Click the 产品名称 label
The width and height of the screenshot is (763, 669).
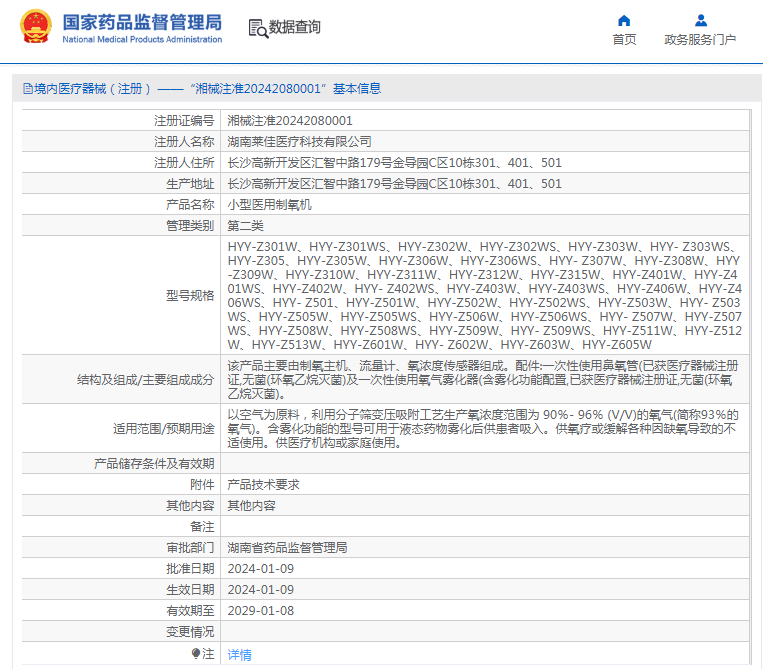190,205
